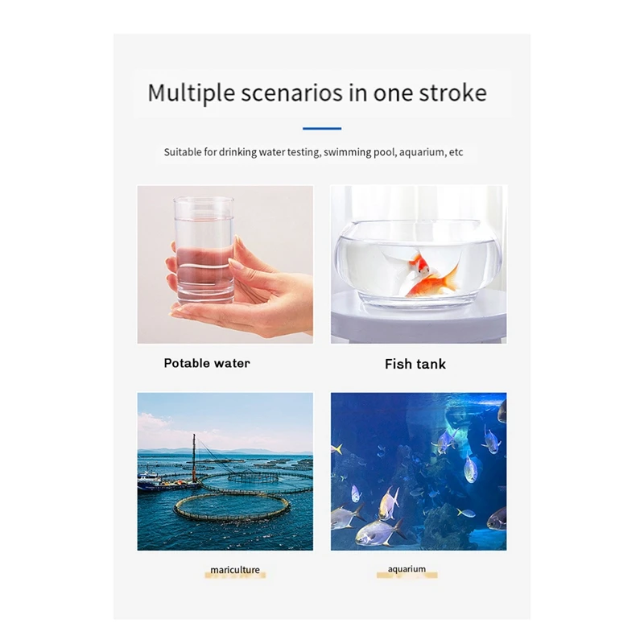
Task: Open the Fish tank image
Action: 419,265
